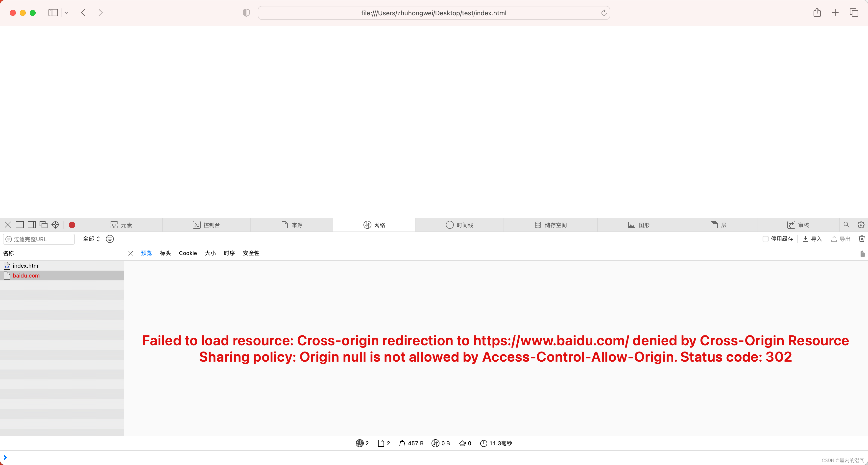Click Safari share icon
The height and width of the screenshot is (465, 868).
pos(817,13)
